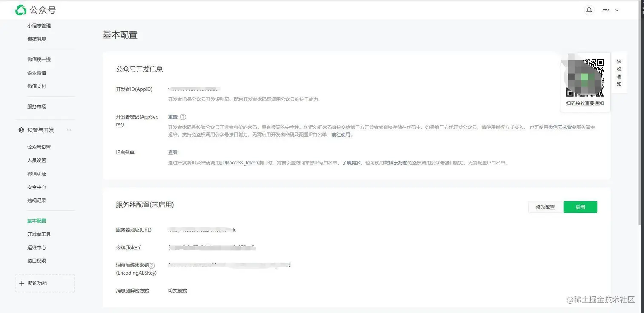
Task: Open 微信搜一搜 in sidebar
Action: point(39,60)
